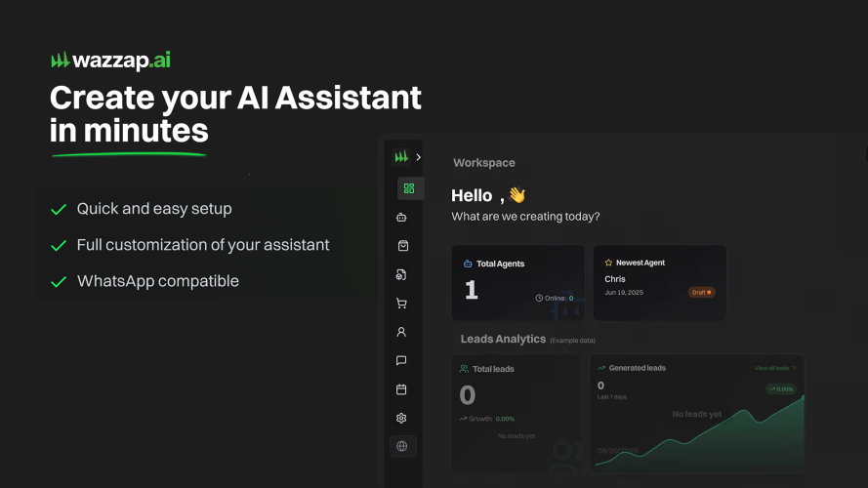Image resolution: width=868 pixels, height=488 pixels.
Task: Click the Leads Analytics heading
Action: click(503, 339)
